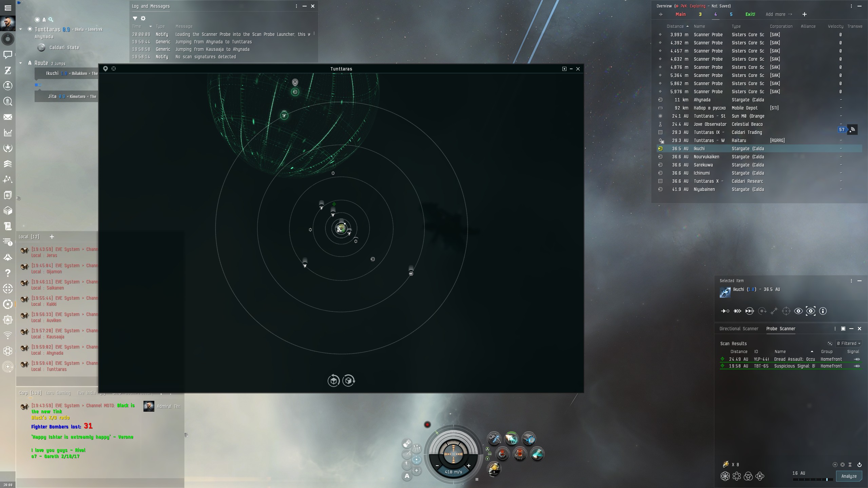Image resolution: width=868 pixels, height=488 pixels.
Task: Click the Warp To icon in Selected Item
Action: (x=737, y=311)
